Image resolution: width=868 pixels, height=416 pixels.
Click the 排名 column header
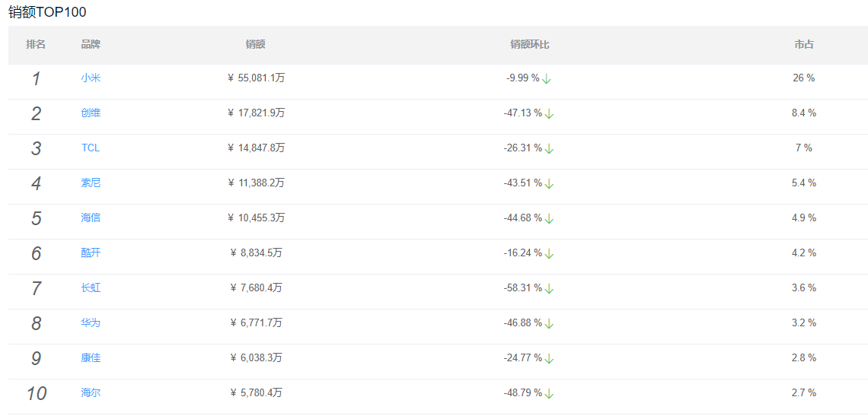pos(36,45)
